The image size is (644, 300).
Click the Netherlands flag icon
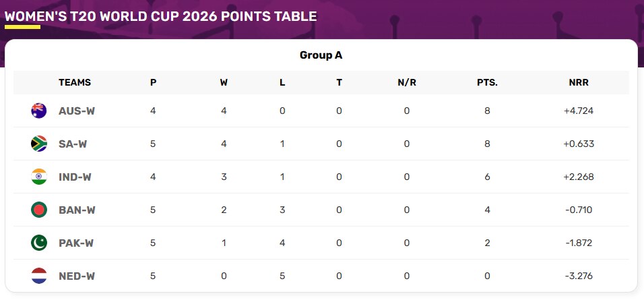point(39,275)
